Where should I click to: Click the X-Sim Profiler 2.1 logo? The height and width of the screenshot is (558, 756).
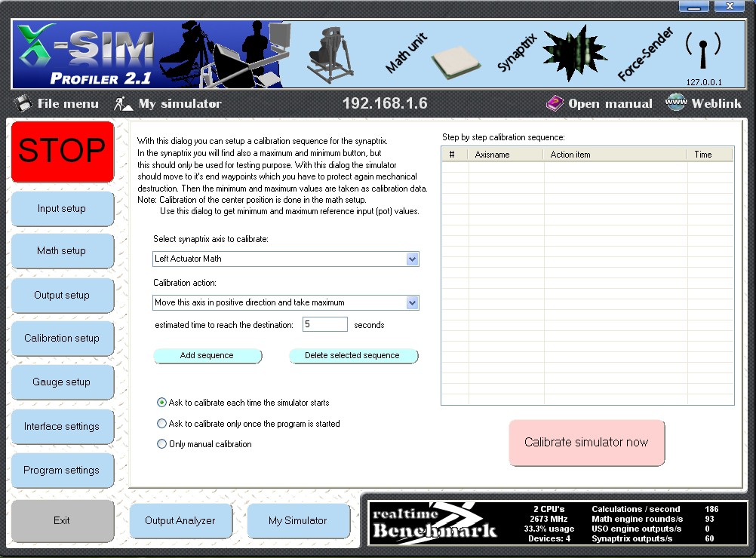(87, 54)
